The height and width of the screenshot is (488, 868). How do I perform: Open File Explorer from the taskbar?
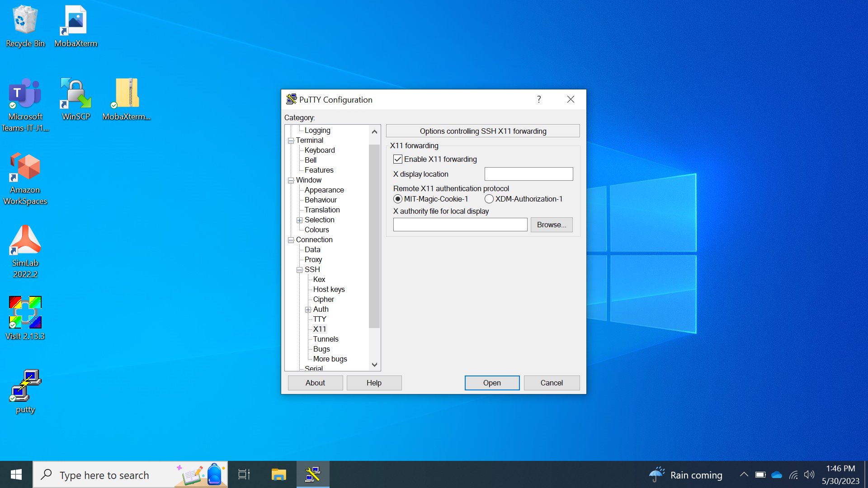point(278,474)
